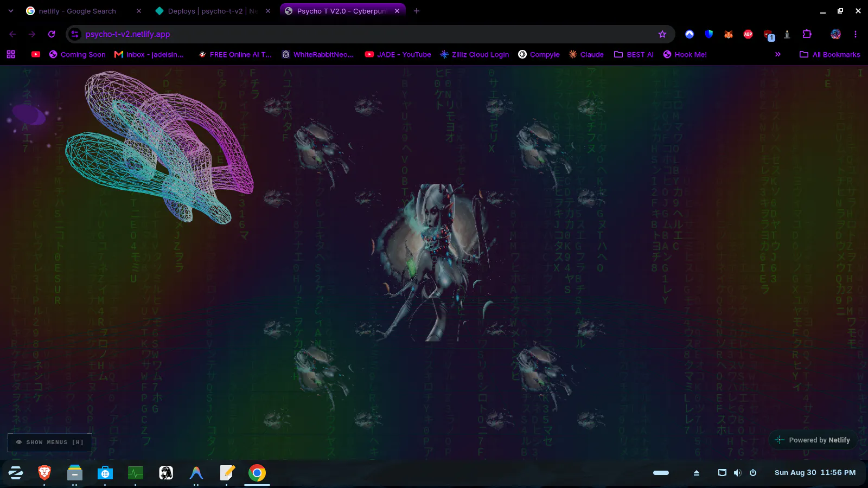868x488 pixels.
Task: Open the WhiteRabbitNeo bookmark
Action: (318, 54)
